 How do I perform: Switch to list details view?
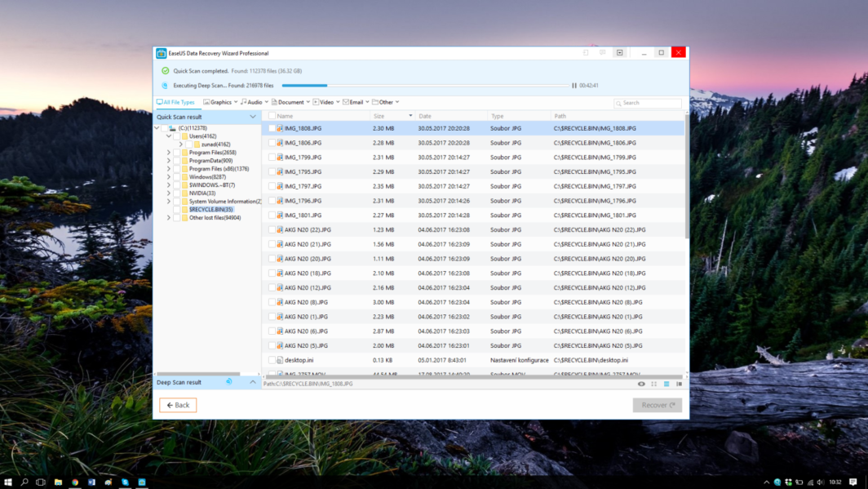pyautogui.click(x=666, y=384)
